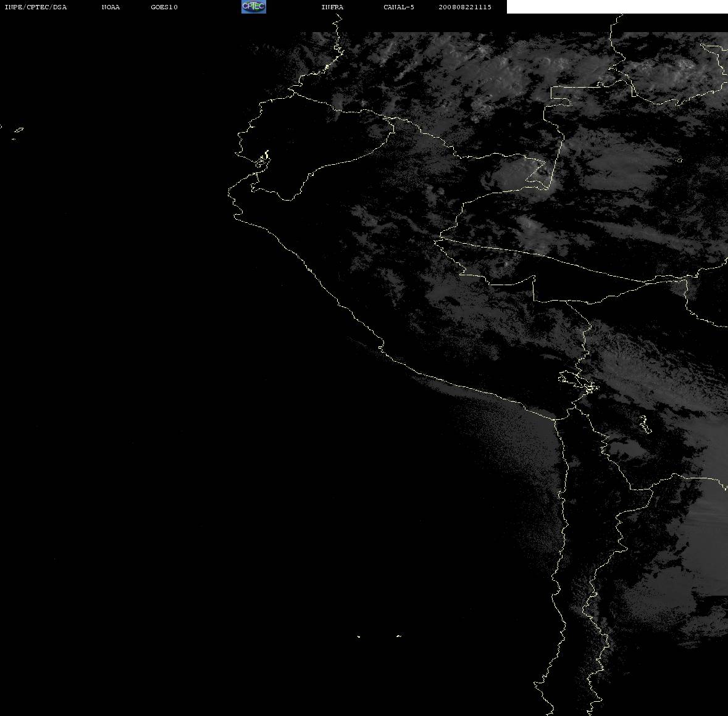Select the GOES10 satellite label

164,7
